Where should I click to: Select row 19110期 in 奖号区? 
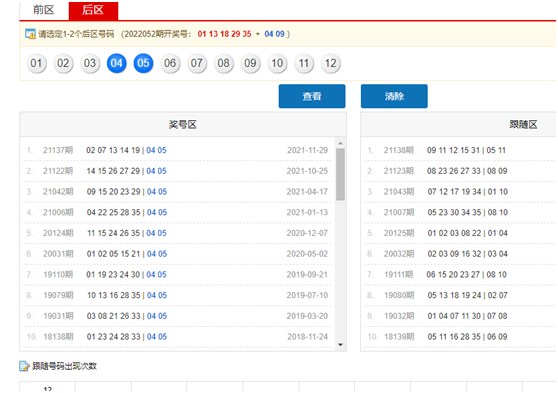pos(177,274)
